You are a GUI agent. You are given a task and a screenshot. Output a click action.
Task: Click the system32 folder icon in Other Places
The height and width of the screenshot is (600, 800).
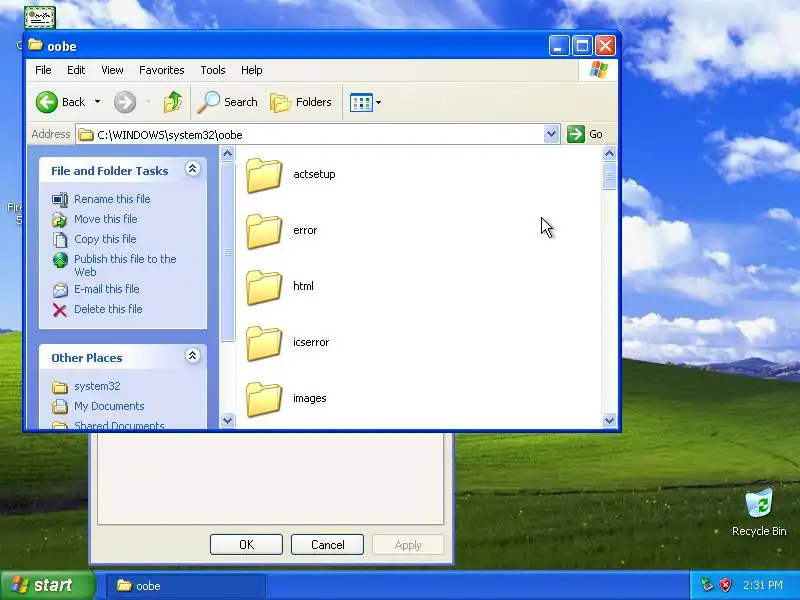(60, 387)
